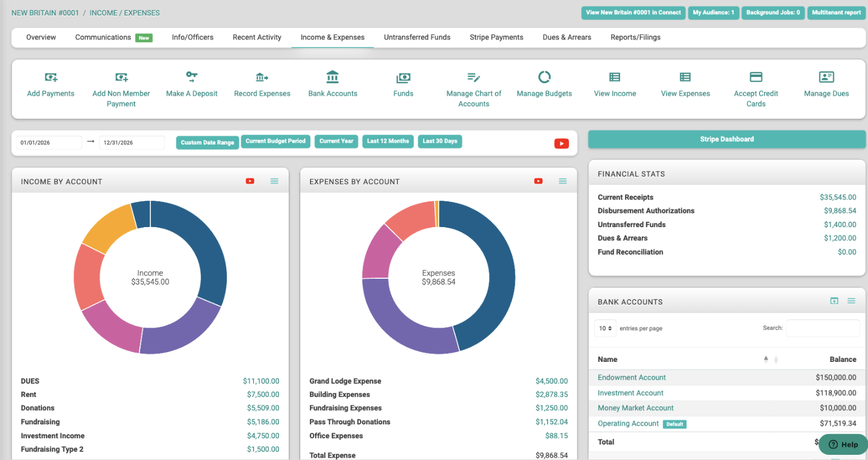This screenshot has width=868, height=460.
Task: Open the Multitenant report button
Action: click(836, 13)
